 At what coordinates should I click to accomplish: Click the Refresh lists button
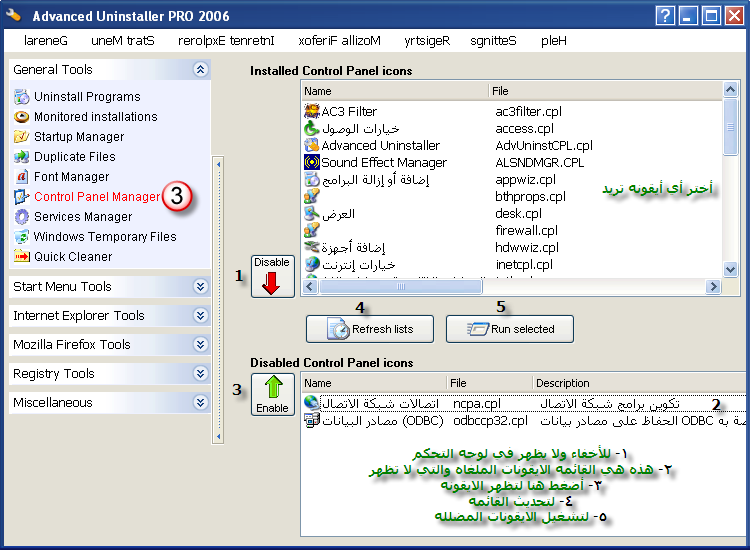[370, 329]
